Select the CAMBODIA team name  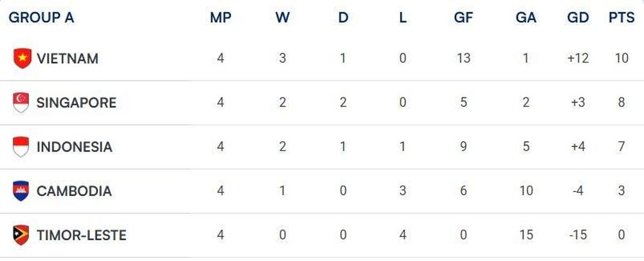74,191
